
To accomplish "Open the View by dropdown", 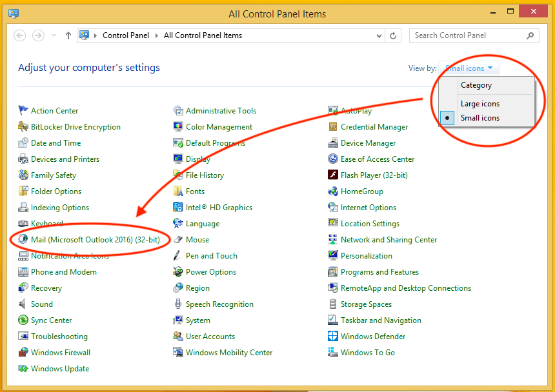I will point(469,68).
